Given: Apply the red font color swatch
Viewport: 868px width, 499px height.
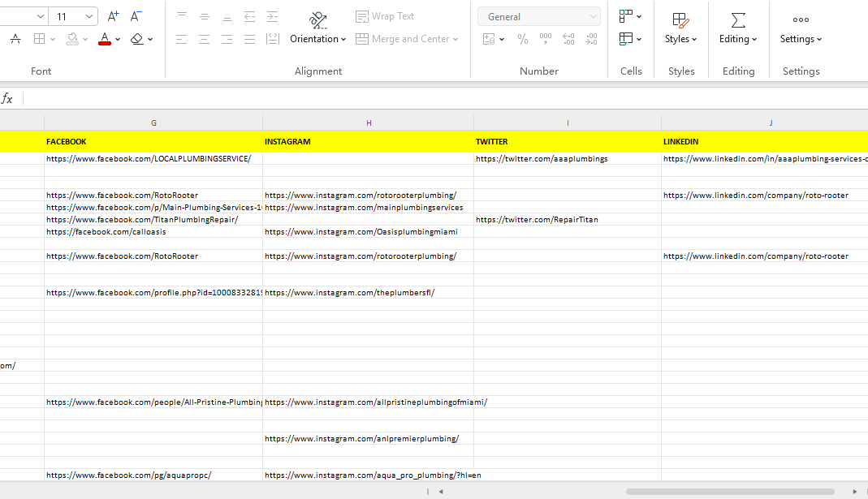Looking at the screenshot, I should (x=104, y=39).
